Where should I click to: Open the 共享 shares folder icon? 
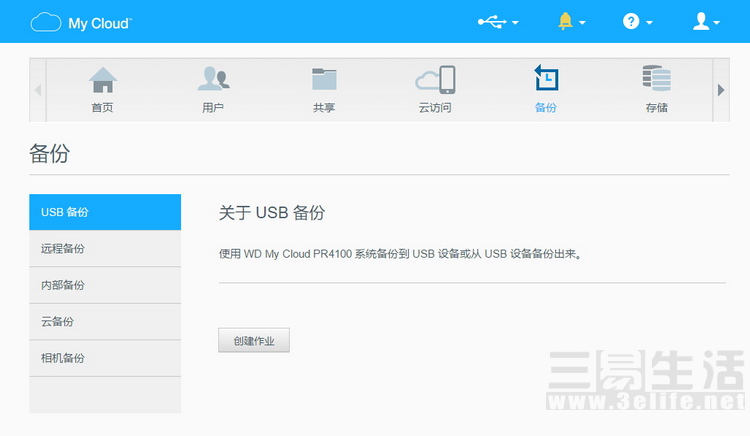tap(324, 79)
